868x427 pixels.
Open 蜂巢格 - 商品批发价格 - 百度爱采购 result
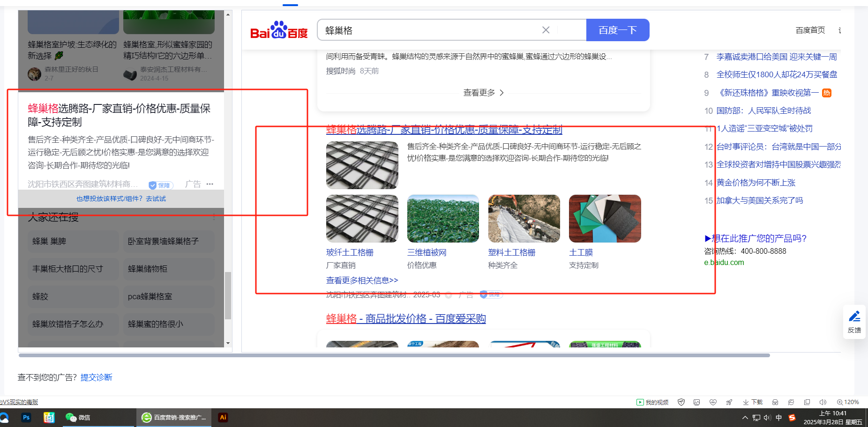(x=406, y=319)
